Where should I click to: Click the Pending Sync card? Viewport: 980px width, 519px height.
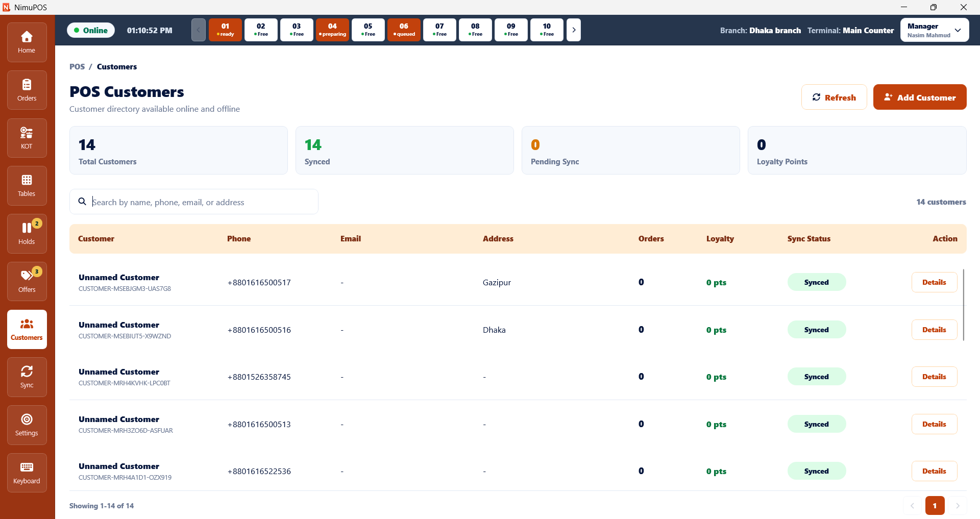click(631, 151)
